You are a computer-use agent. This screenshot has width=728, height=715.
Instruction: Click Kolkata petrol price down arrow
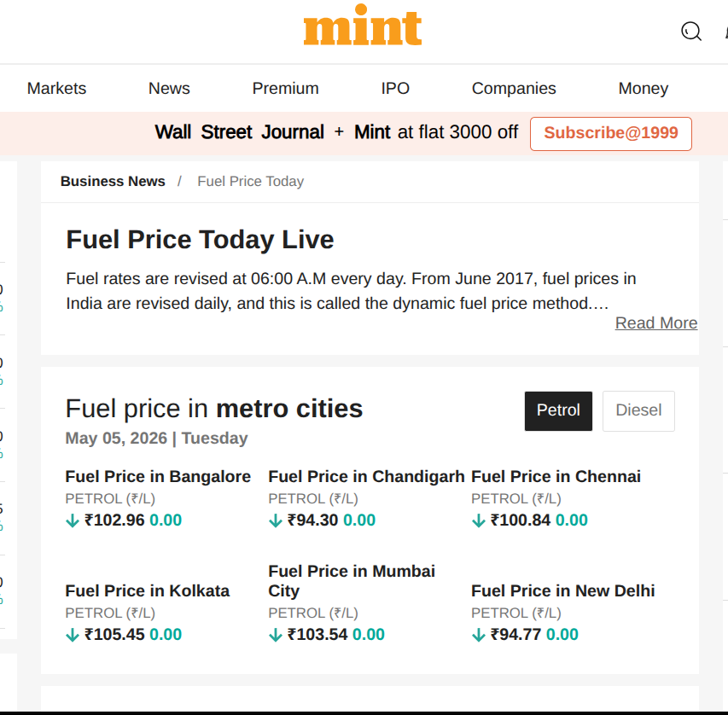(73, 635)
